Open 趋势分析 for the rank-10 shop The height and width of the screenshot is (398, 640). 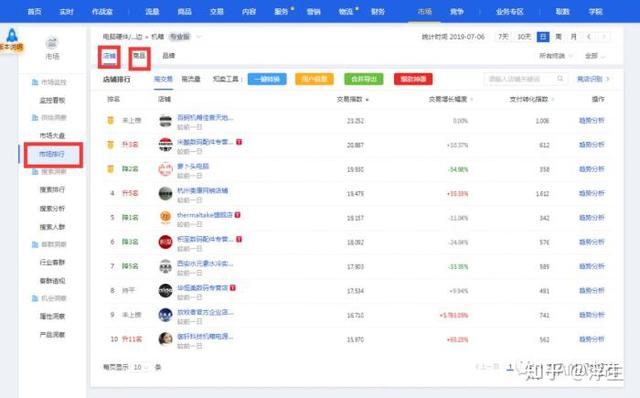[x=591, y=339]
